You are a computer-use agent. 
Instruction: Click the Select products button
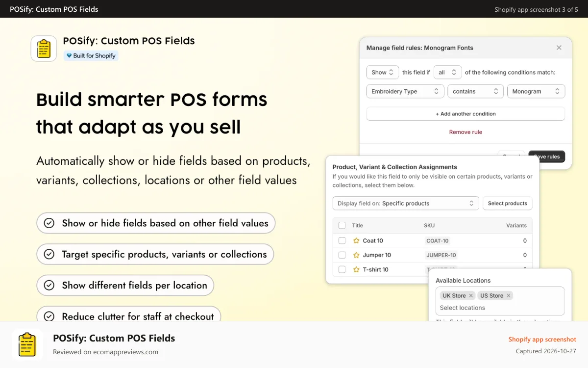coord(508,203)
